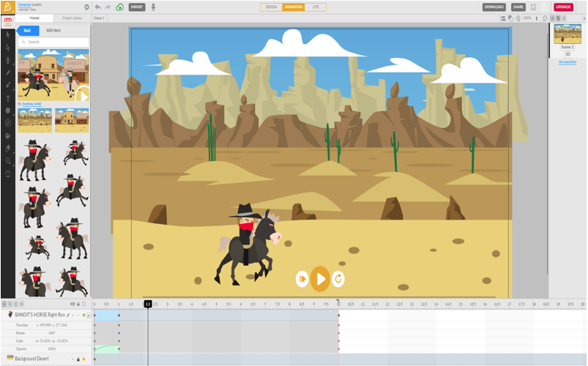The height and width of the screenshot is (366, 588).
Task: Select the Pencil tool
Action: click(x=8, y=72)
